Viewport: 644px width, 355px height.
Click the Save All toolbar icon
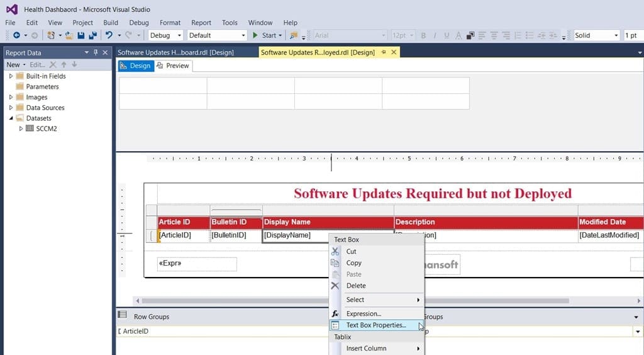coord(93,35)
